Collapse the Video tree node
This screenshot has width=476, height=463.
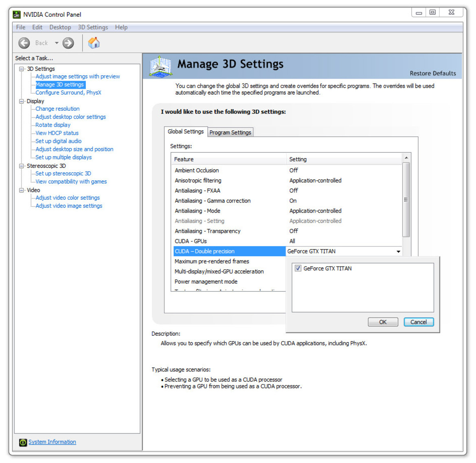pos(22,190)
